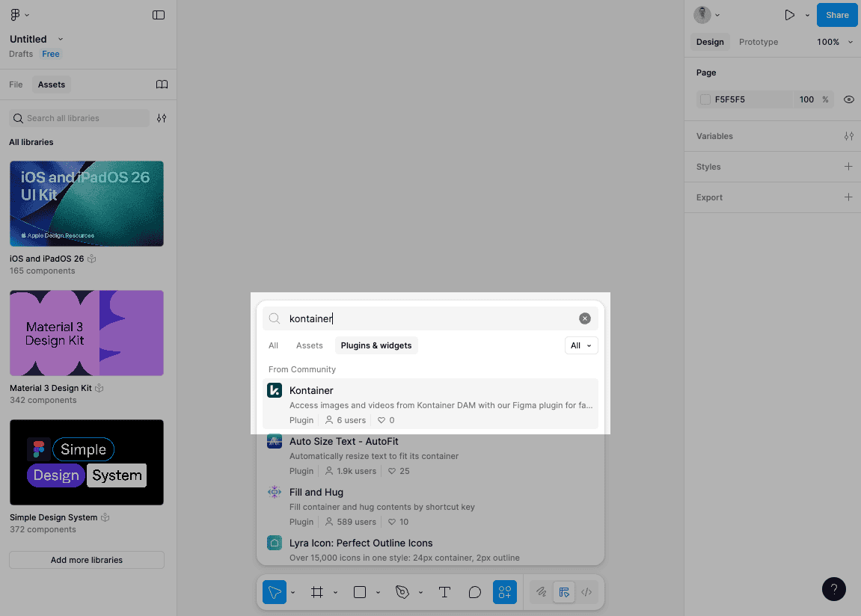Expand the Untitled file name dropdown
Viewport: 861px width, 616px height.
(59, 39)
